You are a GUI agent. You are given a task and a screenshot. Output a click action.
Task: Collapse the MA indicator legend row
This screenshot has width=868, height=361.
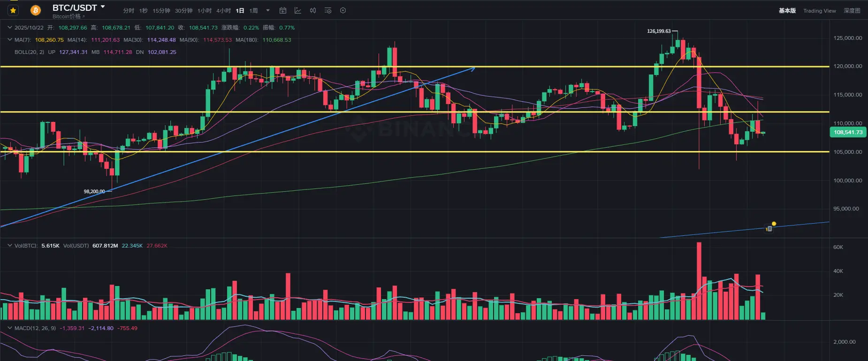point(9,40)
